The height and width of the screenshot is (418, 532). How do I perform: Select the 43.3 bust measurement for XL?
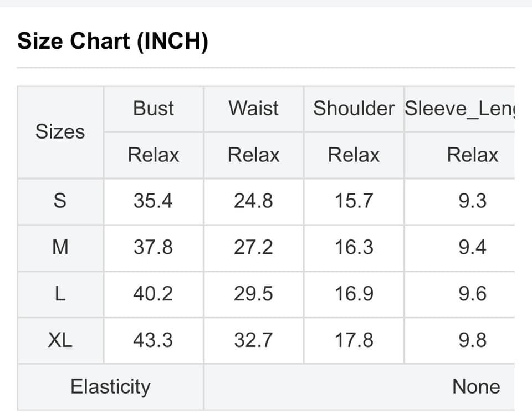(153, 340)
